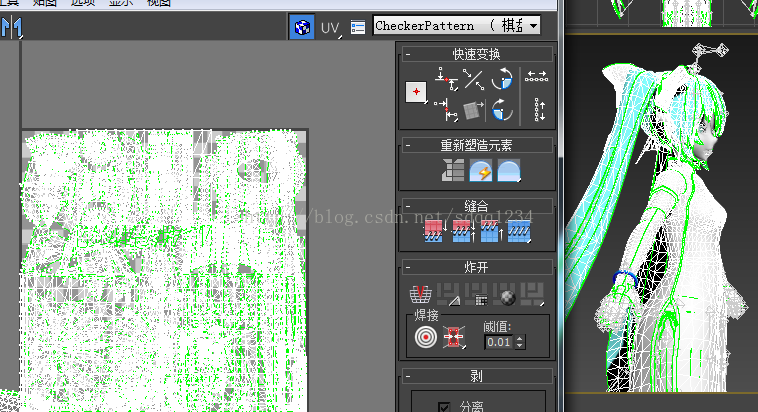Open the 贴图 menu
This screenshot has width=758, height=412.
coord(45,3)
